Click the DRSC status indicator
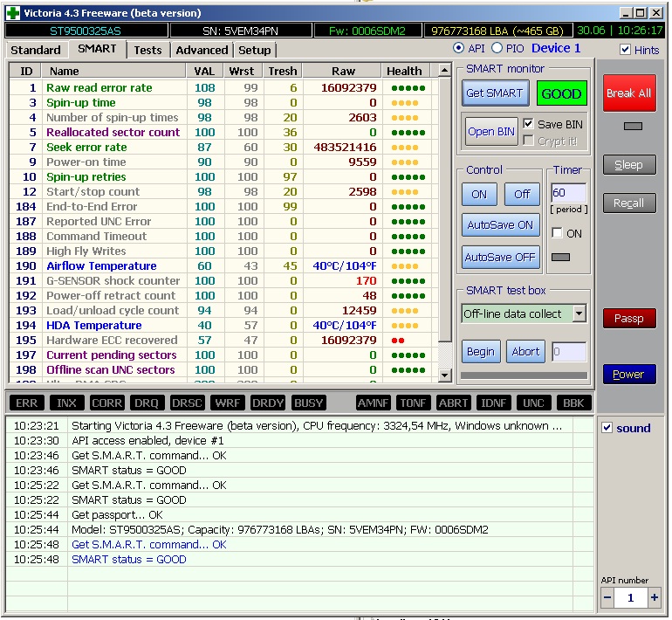 pyautogui.click(x=187, y=403)
